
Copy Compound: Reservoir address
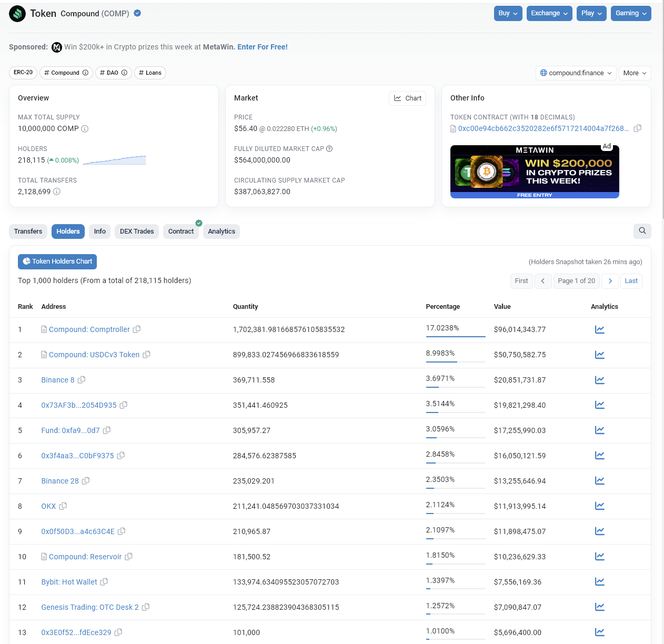coord(129,557)
